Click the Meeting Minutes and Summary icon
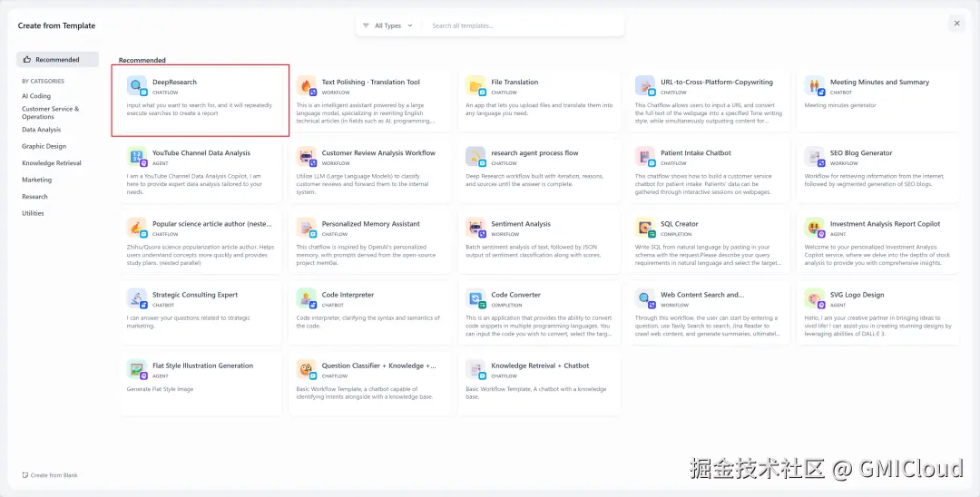The height and width of the screenshot is (497, 980). 814,85
